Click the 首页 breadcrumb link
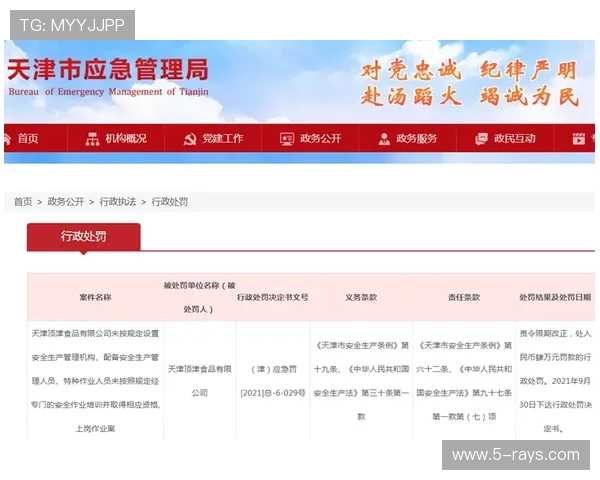 23,201
